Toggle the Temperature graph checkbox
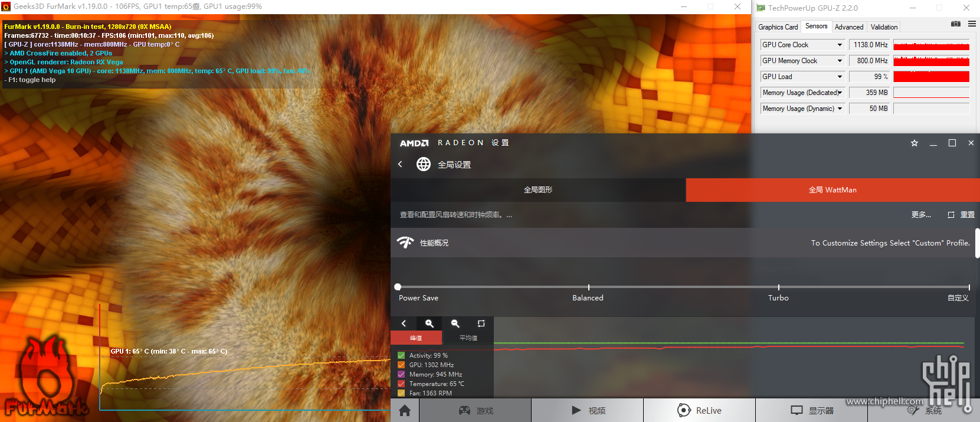Screen dimensions: 980x422 point(401,384)
